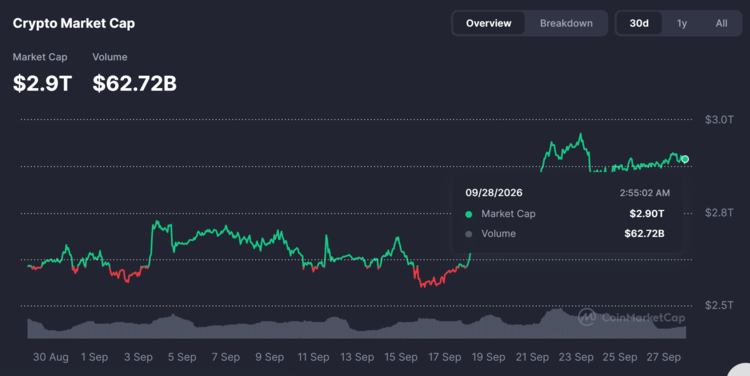Viewport: 750px width, 376px height.
Task: Click the 2:55:02 AM tooltip time
Action: [x=644, y=193]
